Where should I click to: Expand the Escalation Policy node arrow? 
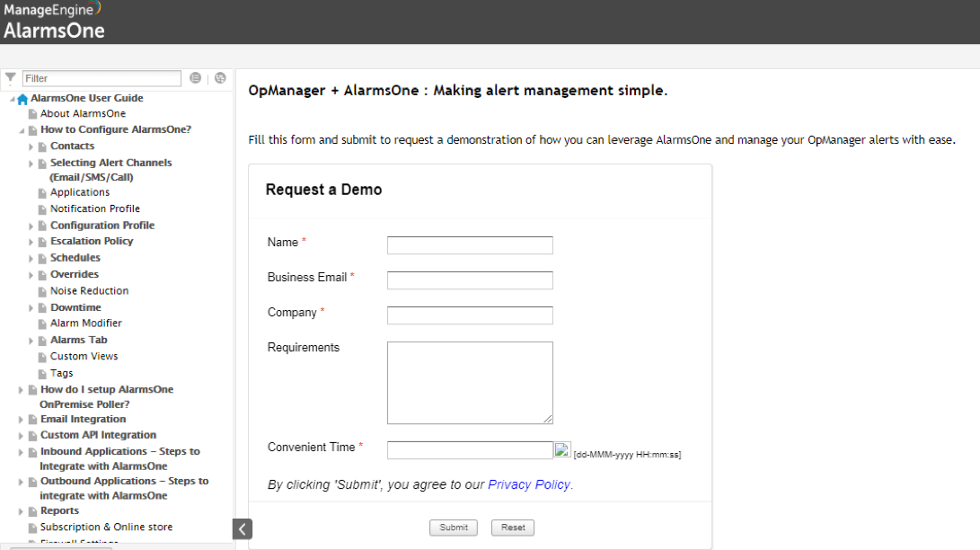pyautogui.click(x=31, y=242)
